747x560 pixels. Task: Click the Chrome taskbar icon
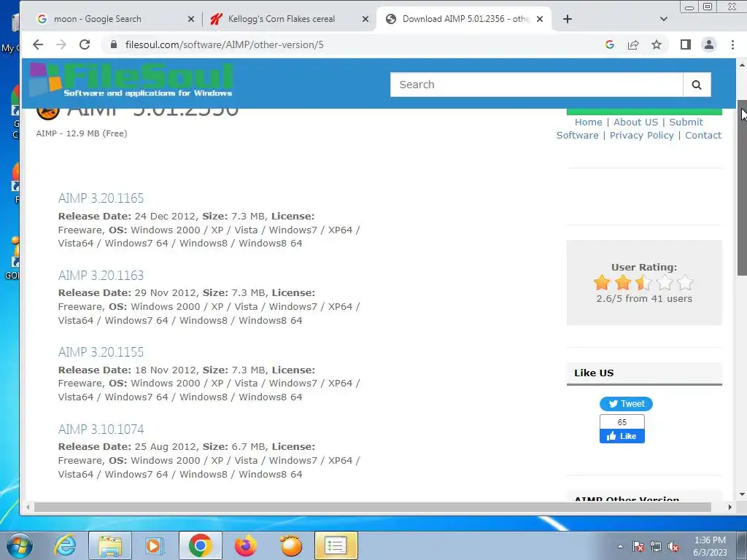pyautogui.click(x=200, y=545)
